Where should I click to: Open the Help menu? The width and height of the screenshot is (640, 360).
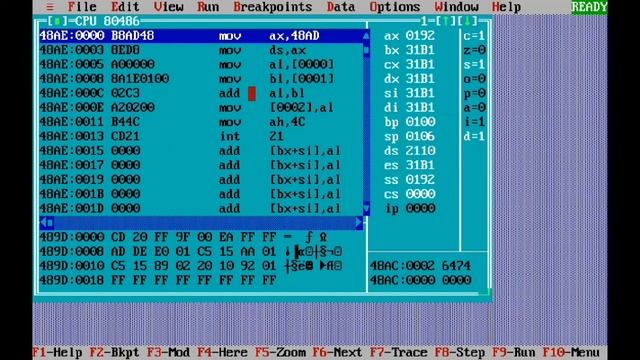point(506,7)
